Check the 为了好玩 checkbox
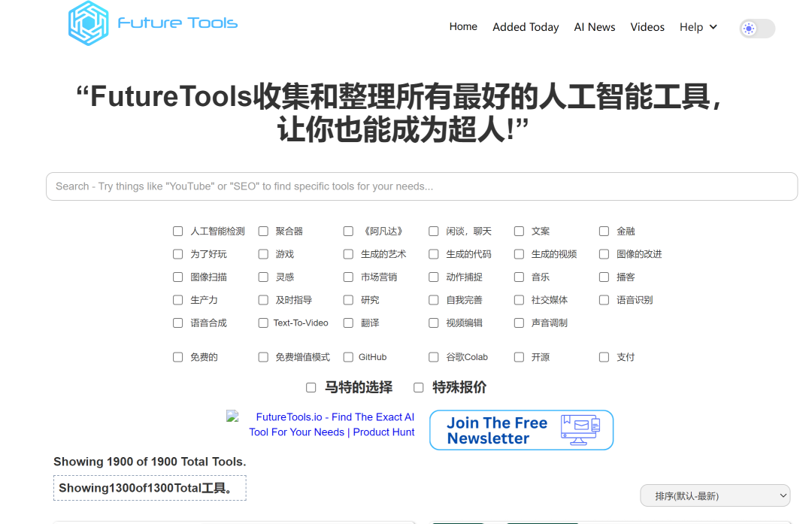 [x=177, y=253]
